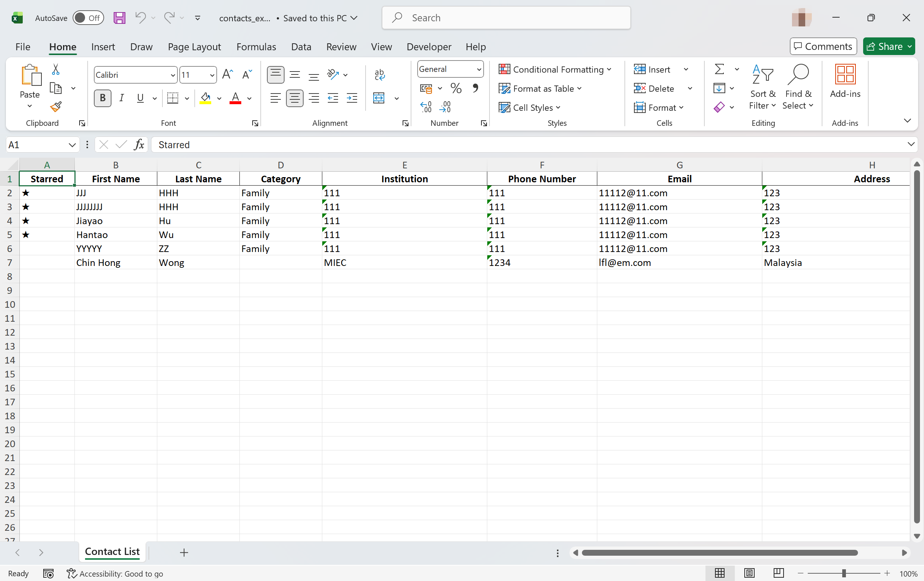
Task: Switch to Page Break Preview view
Action: (778, 573)
